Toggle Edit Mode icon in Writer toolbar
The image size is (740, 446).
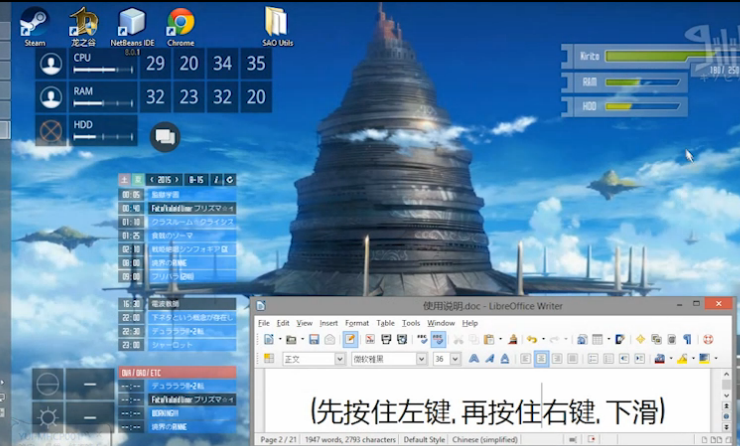[x=350, y=339]
